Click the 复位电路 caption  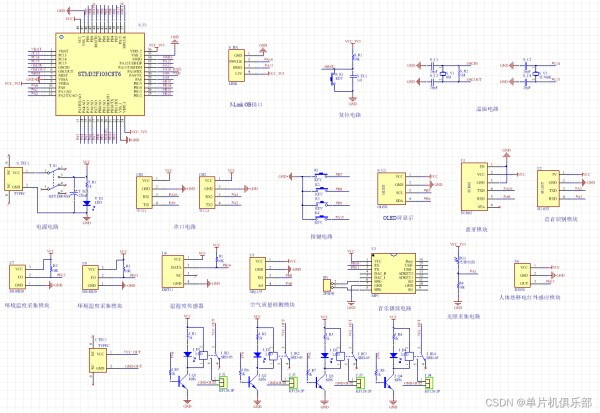[350, 115]
